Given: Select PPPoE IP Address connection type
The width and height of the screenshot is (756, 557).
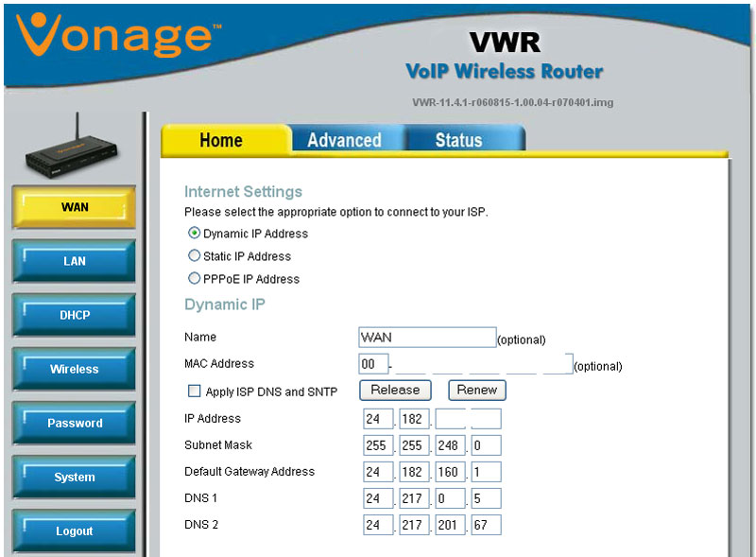Looking at the screenshot, I should coord(194,278).
